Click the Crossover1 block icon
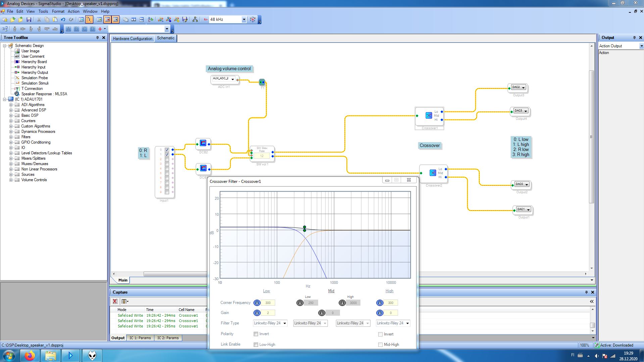644x362 pixels. coord(429,115)
